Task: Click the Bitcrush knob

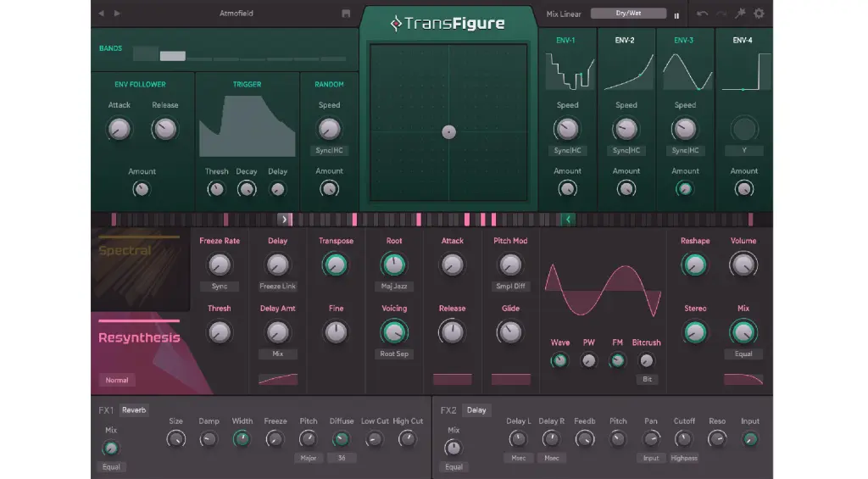Action: (x=646, y=361)
